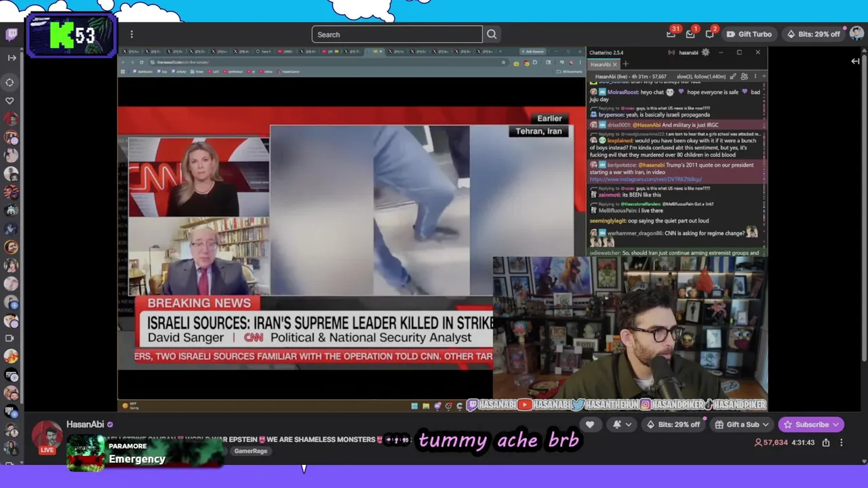Open the stream three-dot options menu
The image size is (868, 488).
[x=842, y=443]
